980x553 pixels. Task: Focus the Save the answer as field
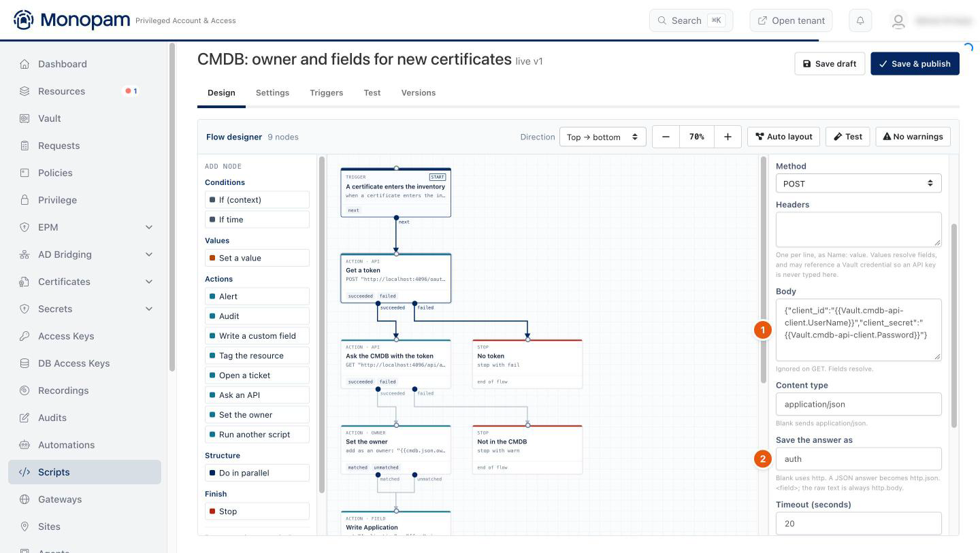(858, 459)
